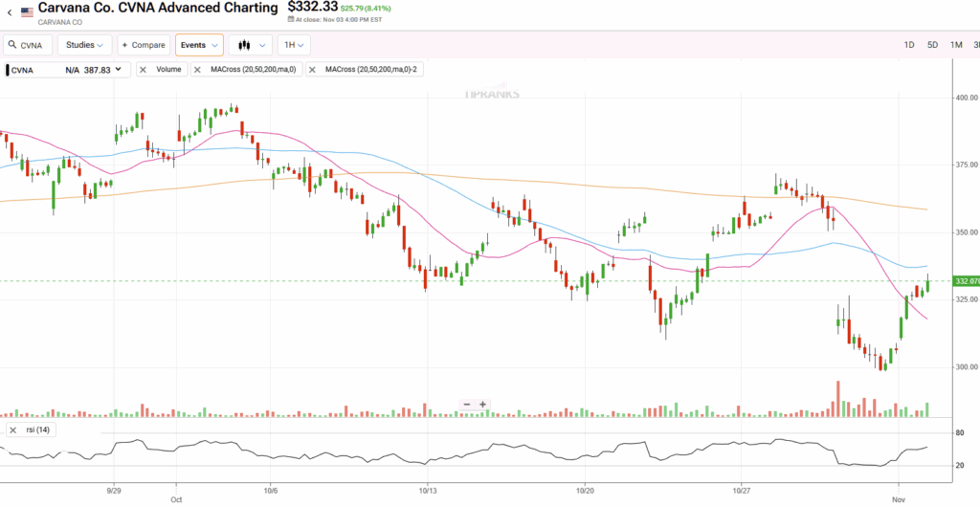Viewport: 980px width, 506px height.
Task: Remove the MACross (20,50,200,ma,0)-2 study
Action: pos(312,70)
